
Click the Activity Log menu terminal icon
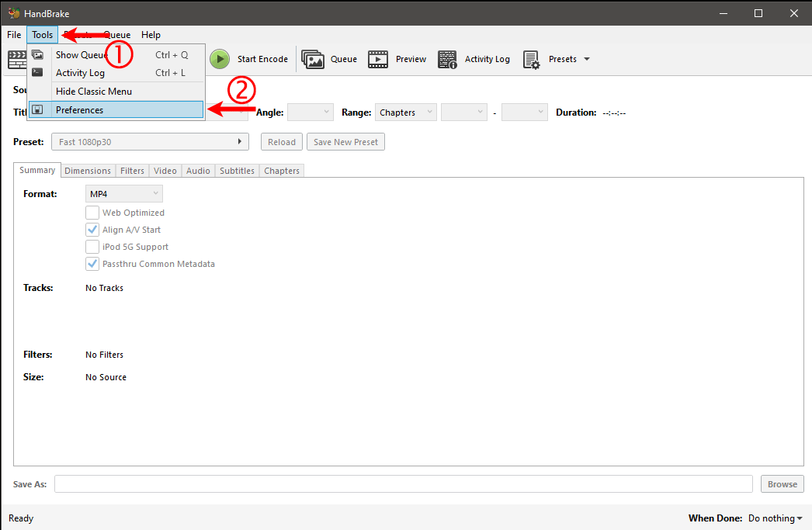click(37, 72)
